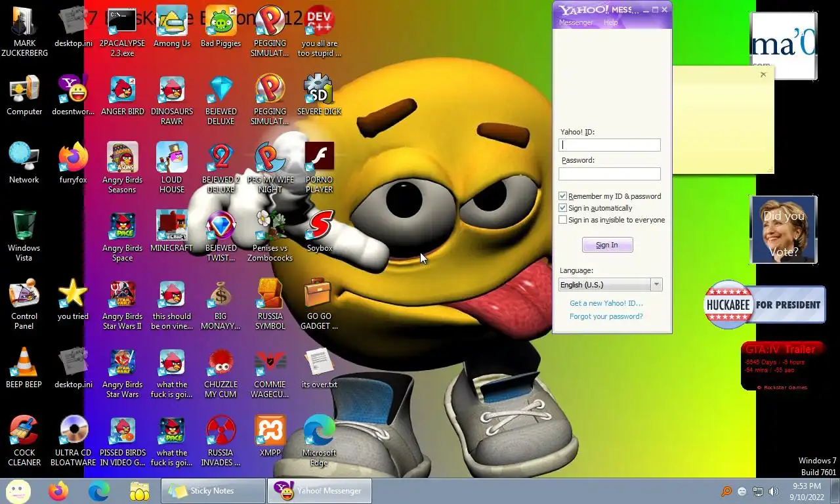Select the Computer desktop icon
The height and width of the screenshot is (504, 840).
click(24, 95)
